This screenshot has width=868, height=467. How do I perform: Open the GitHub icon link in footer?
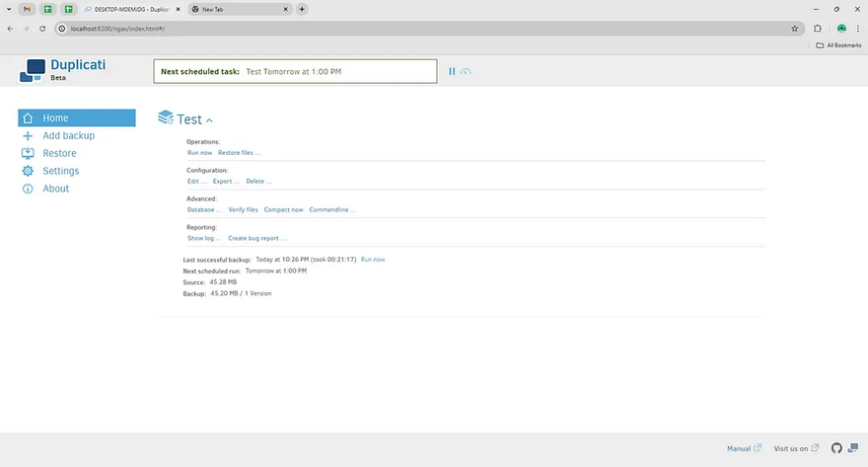click(x=836, y=448)
